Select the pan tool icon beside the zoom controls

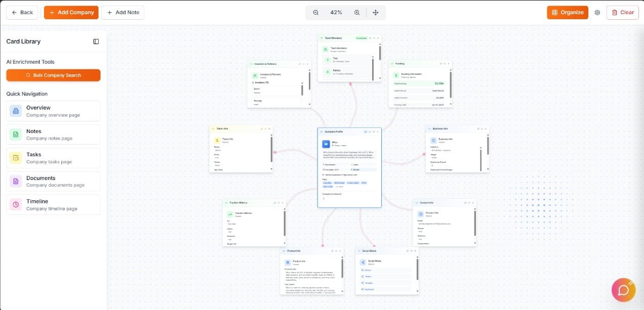(376, 12)
